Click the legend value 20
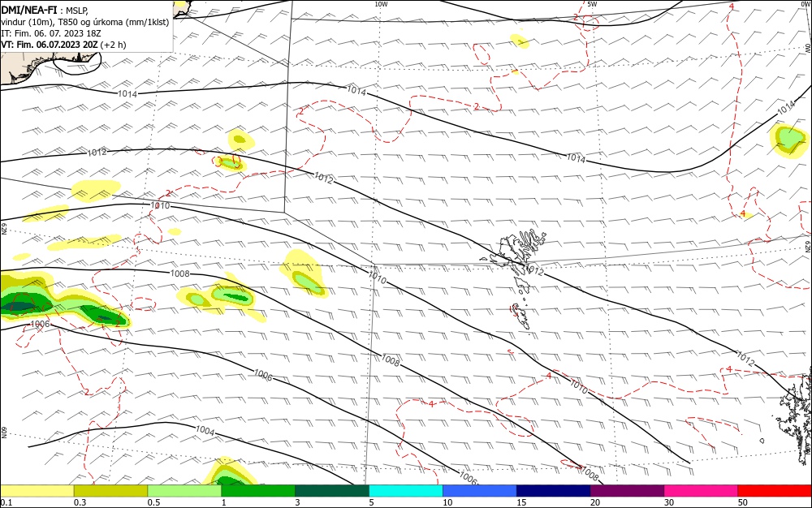The image size is (812, 508). pyautogui.click(x=595, y=502)
